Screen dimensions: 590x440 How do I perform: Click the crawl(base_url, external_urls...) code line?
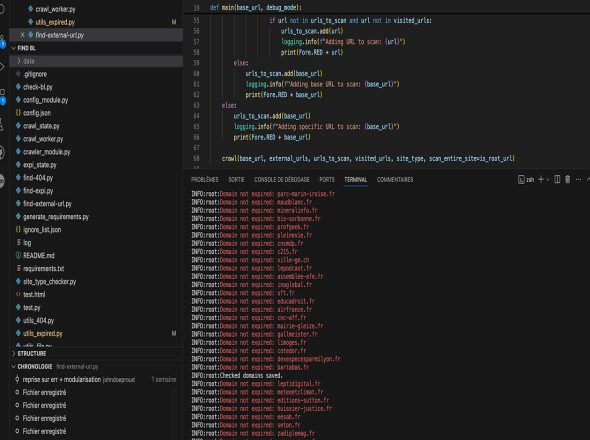[x=368, y=158]
